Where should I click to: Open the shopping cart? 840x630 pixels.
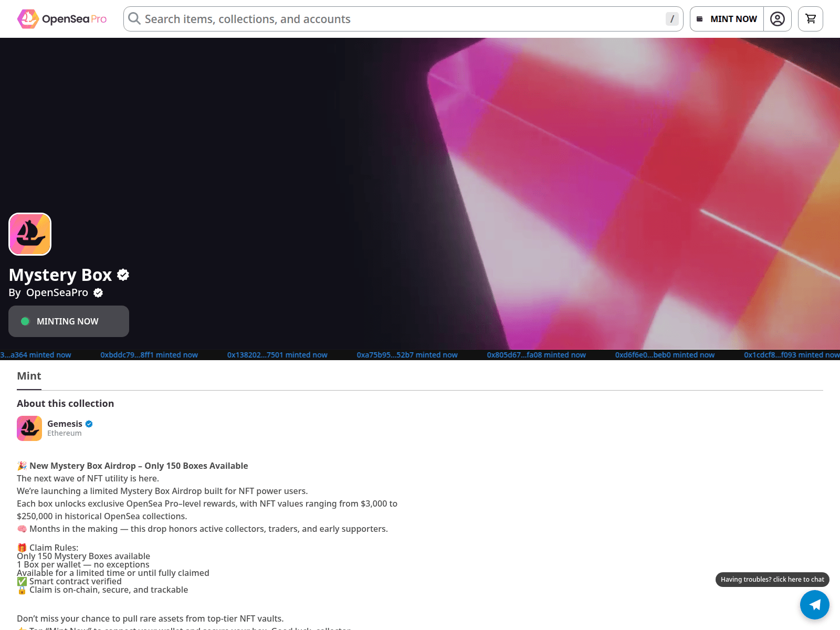point(810,19)
